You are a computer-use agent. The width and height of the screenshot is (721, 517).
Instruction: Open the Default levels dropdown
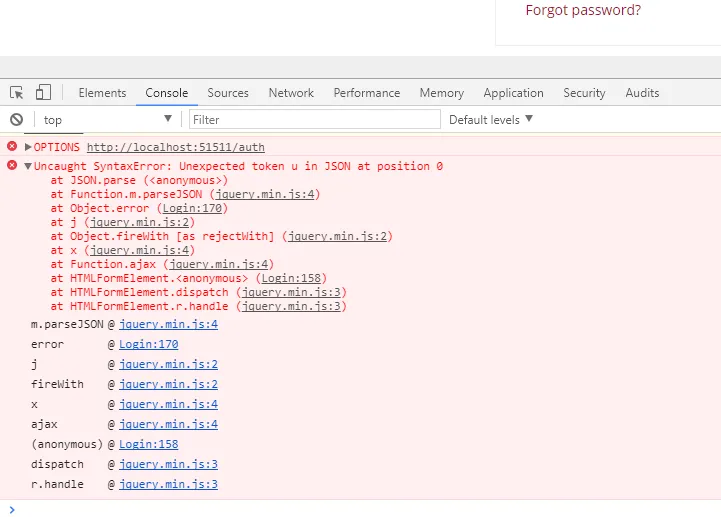tap(491, 120)
